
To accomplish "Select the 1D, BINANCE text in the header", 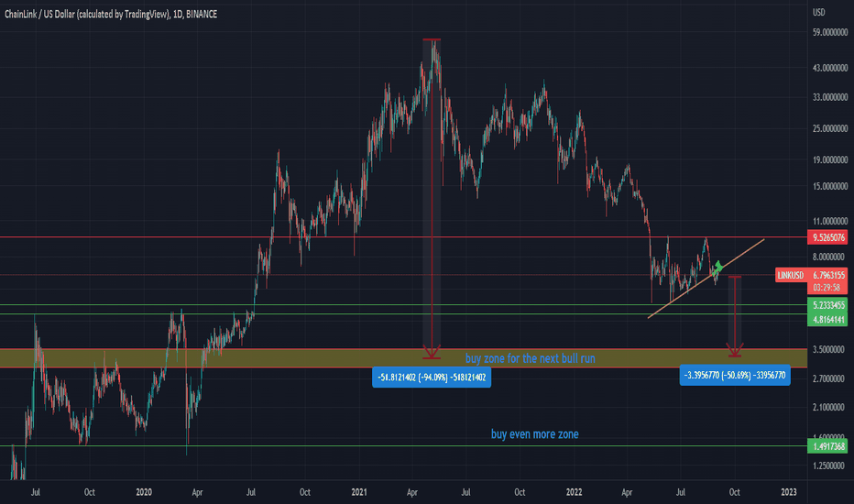I will point(194,14).
